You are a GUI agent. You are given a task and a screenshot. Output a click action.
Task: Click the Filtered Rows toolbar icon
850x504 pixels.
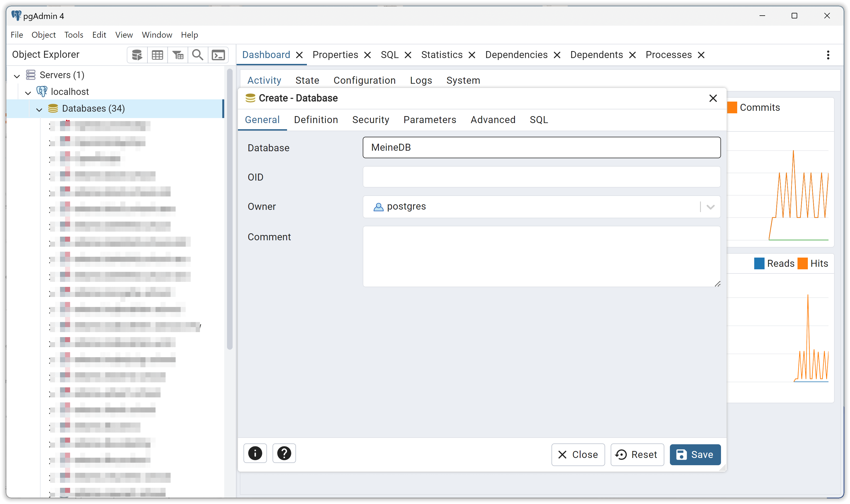tap(178, 55)
